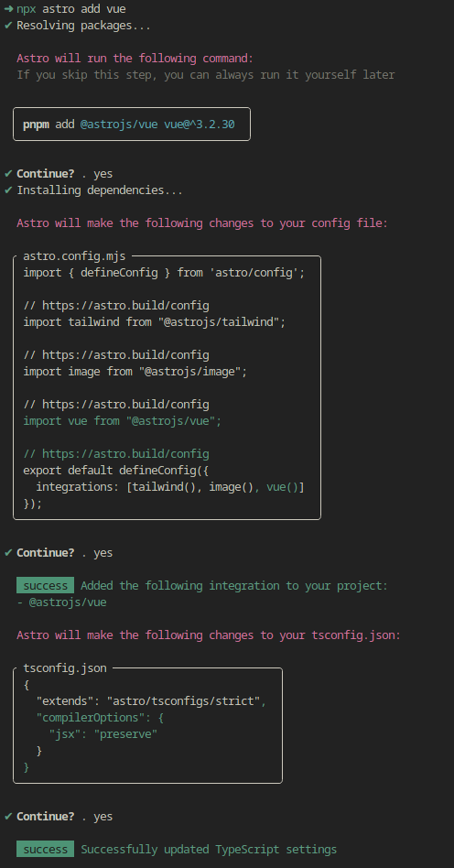Click the checkmark beside Installing dependencies
Screen dimensions: 454x868
pyautogui.click(x=8, y=190)
